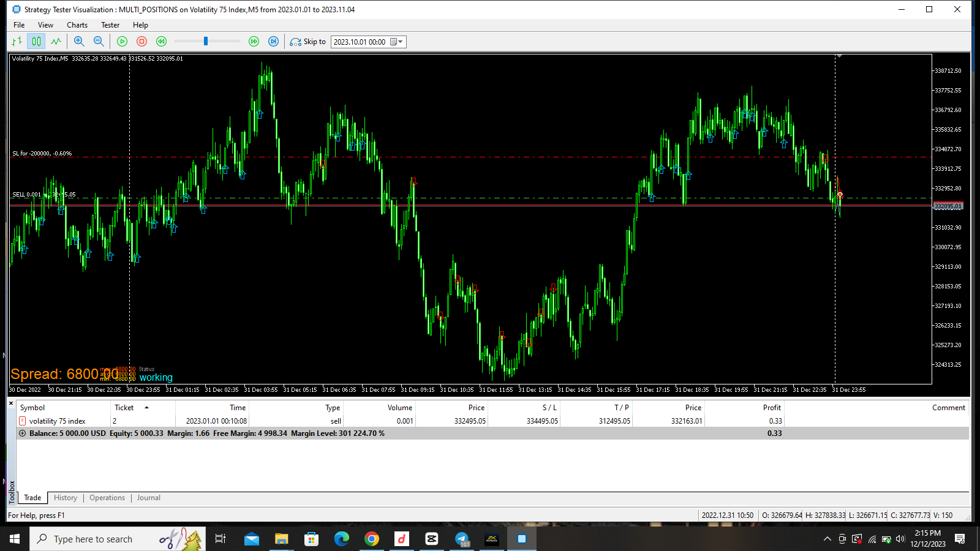The height and width of the screenshot is (551, 980).
Task: Speed up the test with fast-forward button
Action: coord(254,42)
